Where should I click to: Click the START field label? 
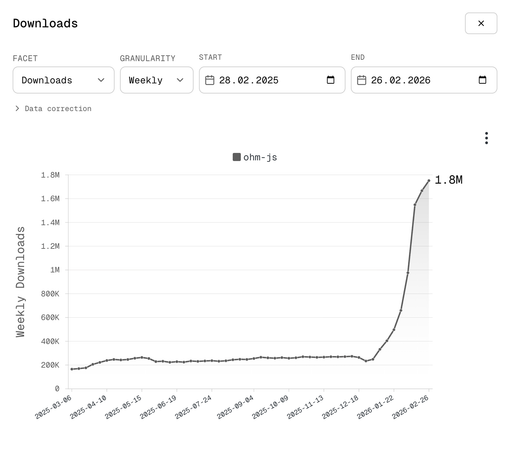(x=210, y=57)
